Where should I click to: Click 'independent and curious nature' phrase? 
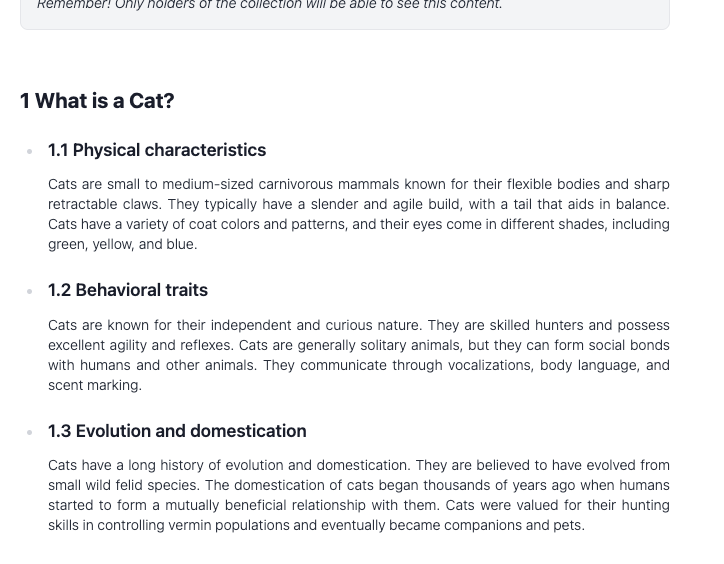316,325
